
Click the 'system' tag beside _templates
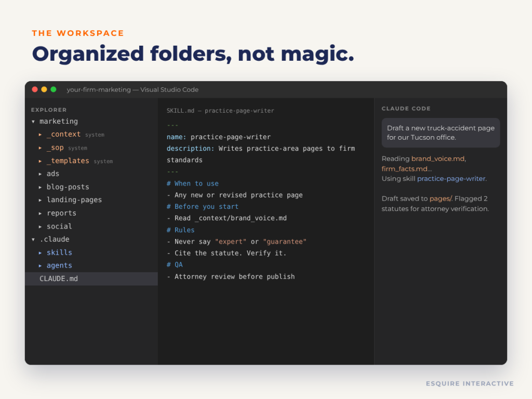103,162
